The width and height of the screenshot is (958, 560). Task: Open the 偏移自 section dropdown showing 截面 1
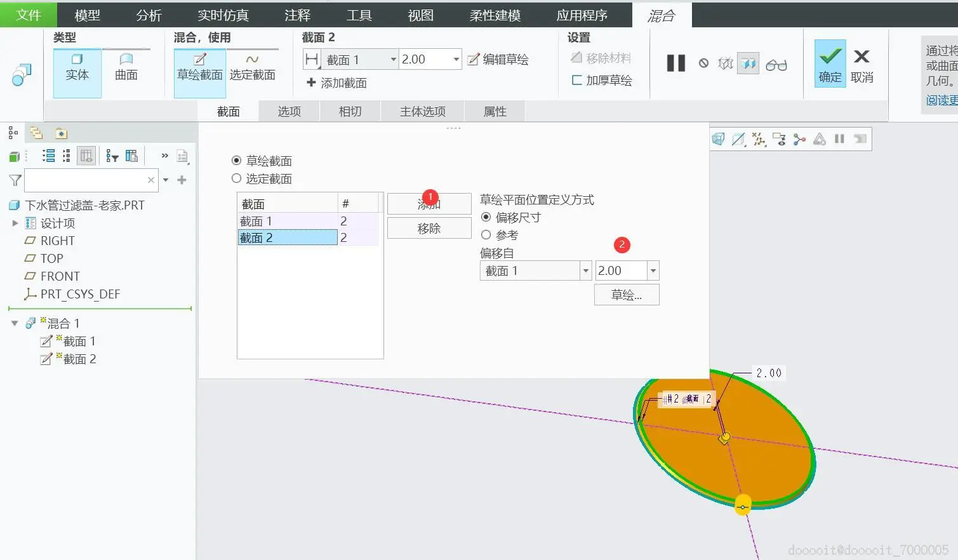pos(585,270)
